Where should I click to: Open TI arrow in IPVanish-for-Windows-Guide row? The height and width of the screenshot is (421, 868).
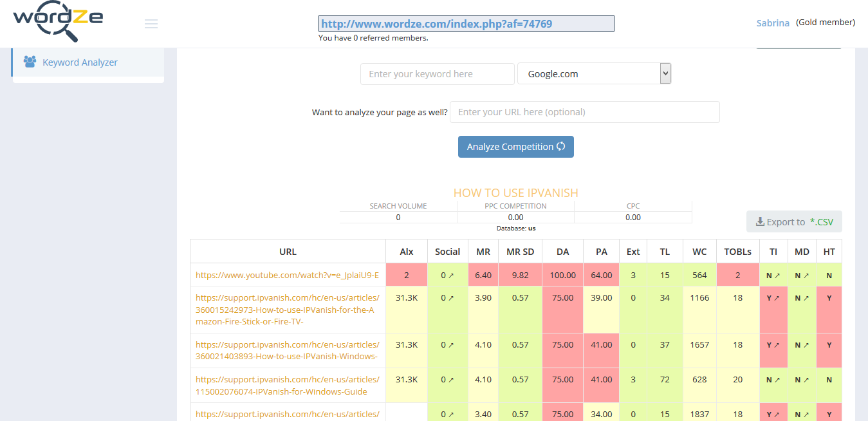click(x=777, y=380)
